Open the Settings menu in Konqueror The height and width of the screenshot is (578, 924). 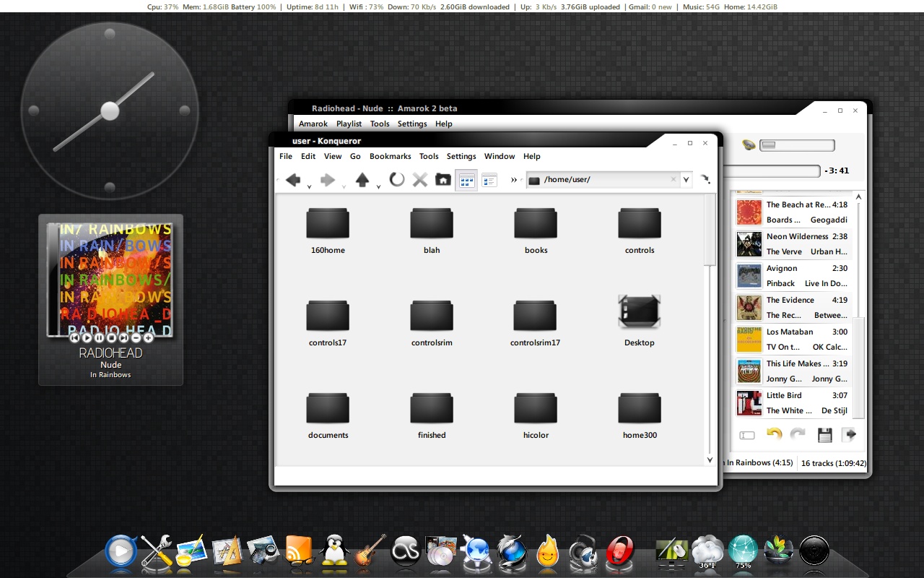pos(461,156)
